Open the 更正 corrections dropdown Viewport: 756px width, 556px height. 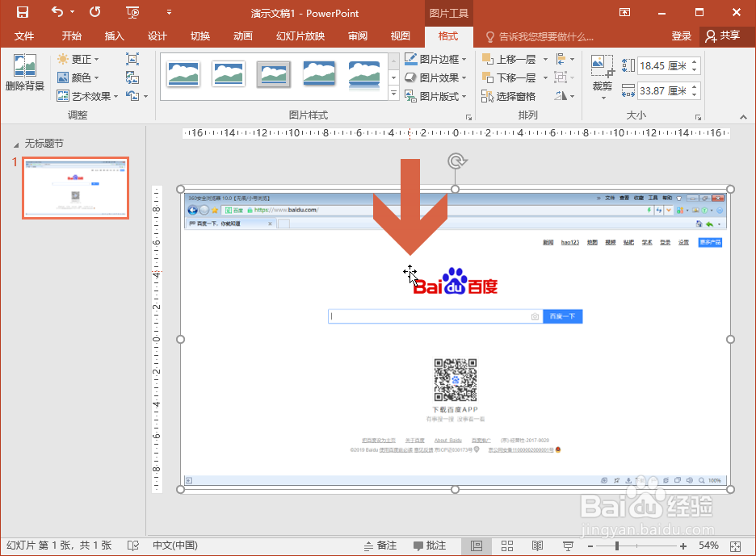pos(78,59)
